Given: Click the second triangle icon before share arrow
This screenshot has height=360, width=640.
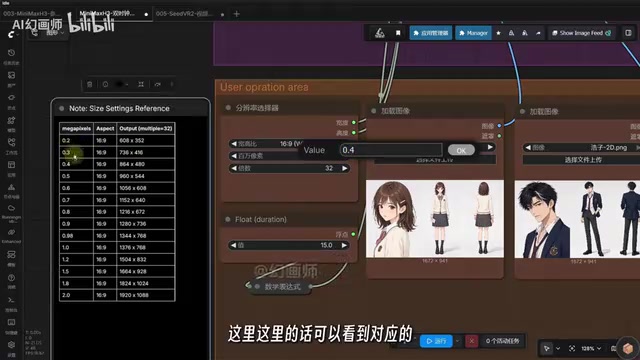Looking at the screenshot, I should click(525, 33).
